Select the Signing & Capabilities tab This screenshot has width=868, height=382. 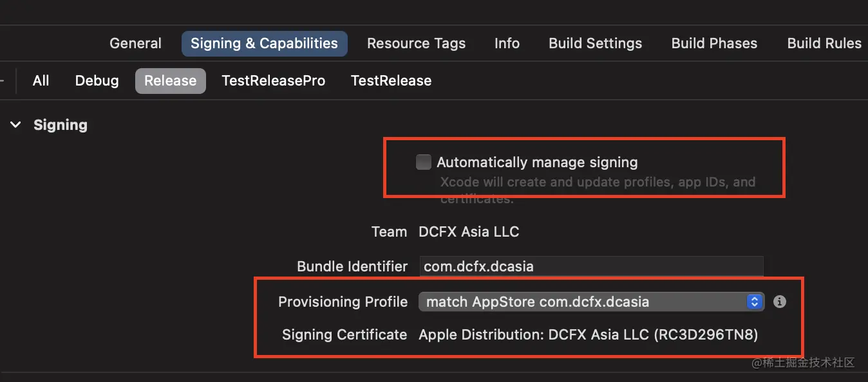(264, 43)
